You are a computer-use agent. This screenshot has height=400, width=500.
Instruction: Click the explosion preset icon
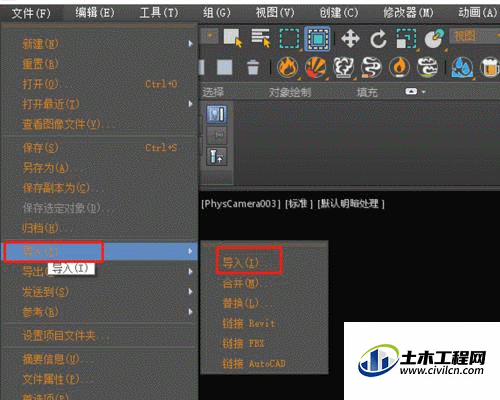coord(316,67)
